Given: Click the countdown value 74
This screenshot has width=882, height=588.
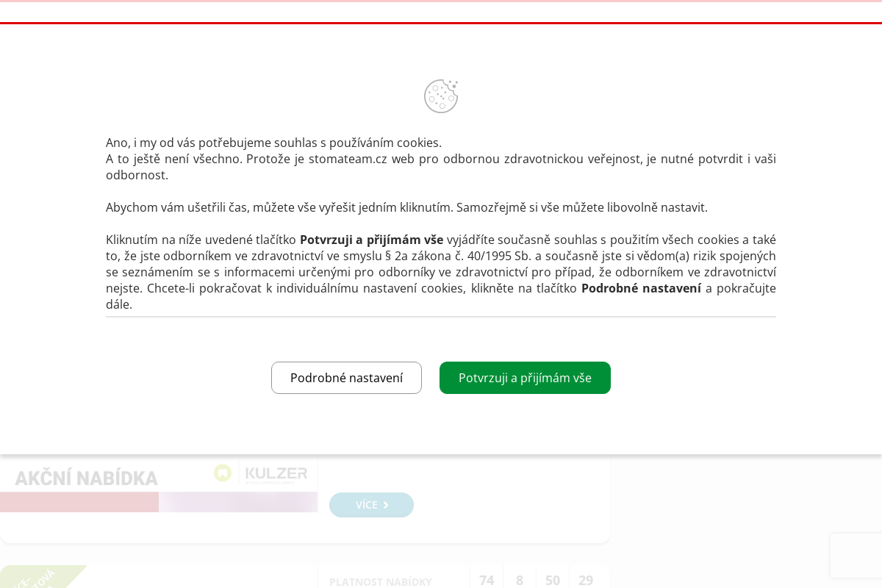Looking at the screenshot, I should tap(487, 580).
